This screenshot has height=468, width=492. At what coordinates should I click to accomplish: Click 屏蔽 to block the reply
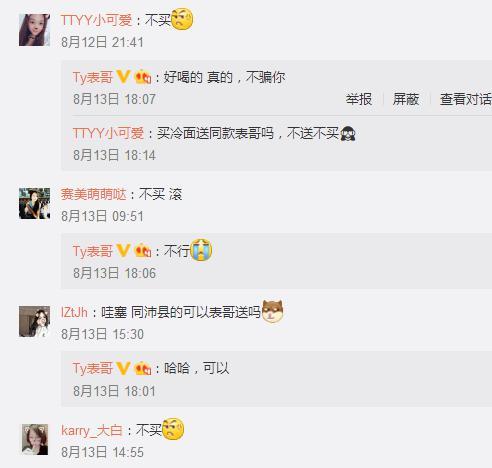[406, 99]
